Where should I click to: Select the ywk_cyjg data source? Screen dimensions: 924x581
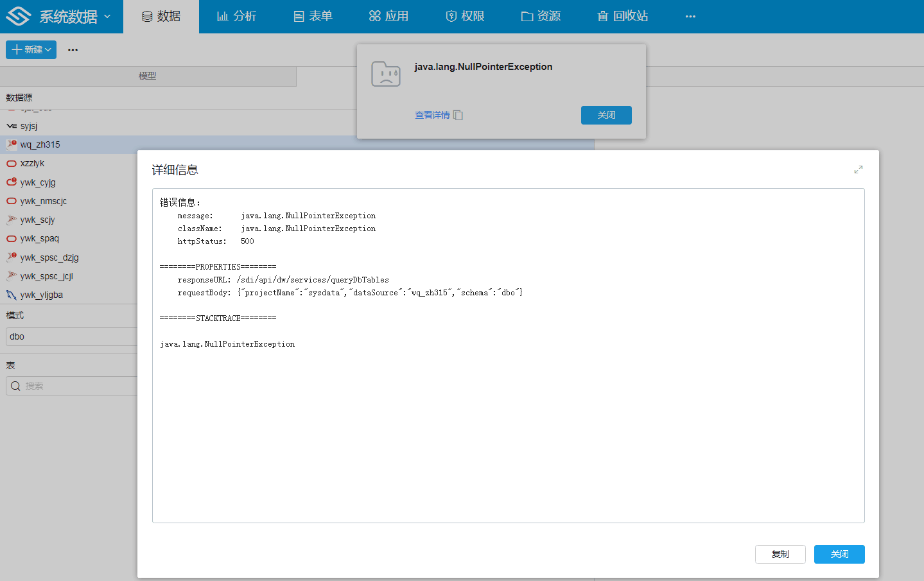point(38,182)
